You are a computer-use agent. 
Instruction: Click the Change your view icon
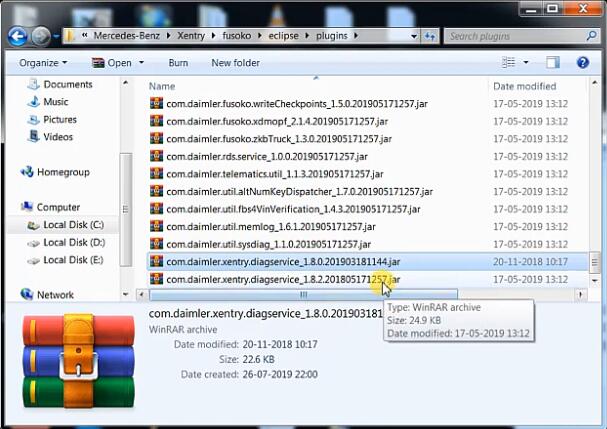(508, 62)
